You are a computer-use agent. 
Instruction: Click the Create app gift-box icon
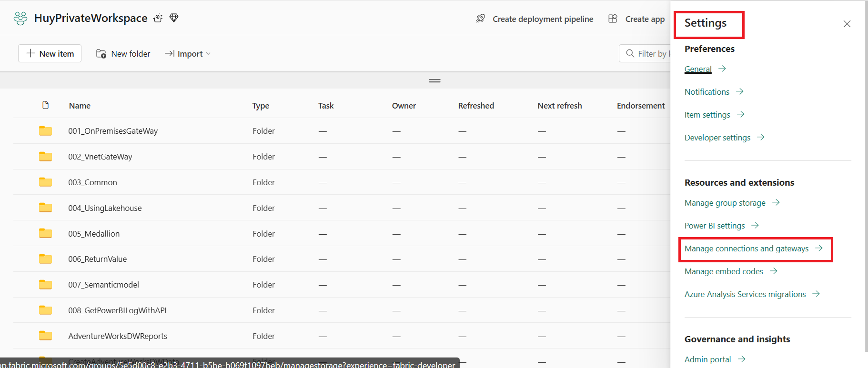(613, 19)
